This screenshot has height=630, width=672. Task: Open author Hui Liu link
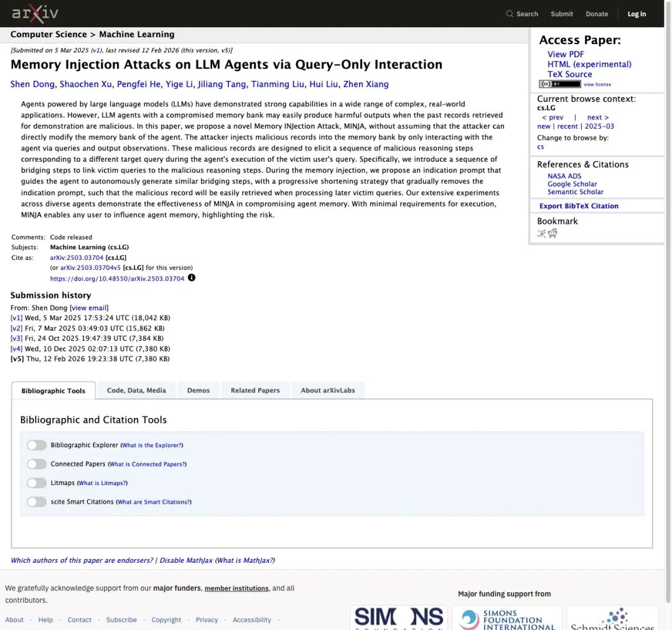point(324,84)
